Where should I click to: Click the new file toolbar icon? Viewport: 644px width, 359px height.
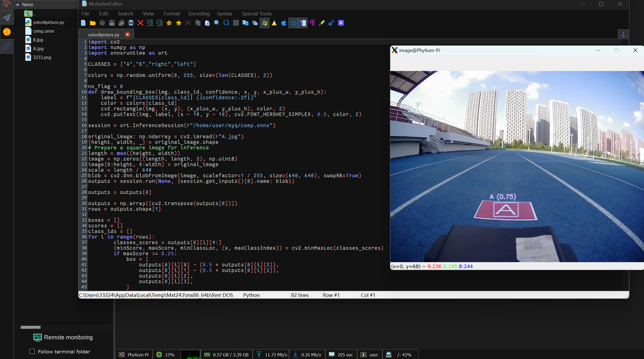(83, 23)
